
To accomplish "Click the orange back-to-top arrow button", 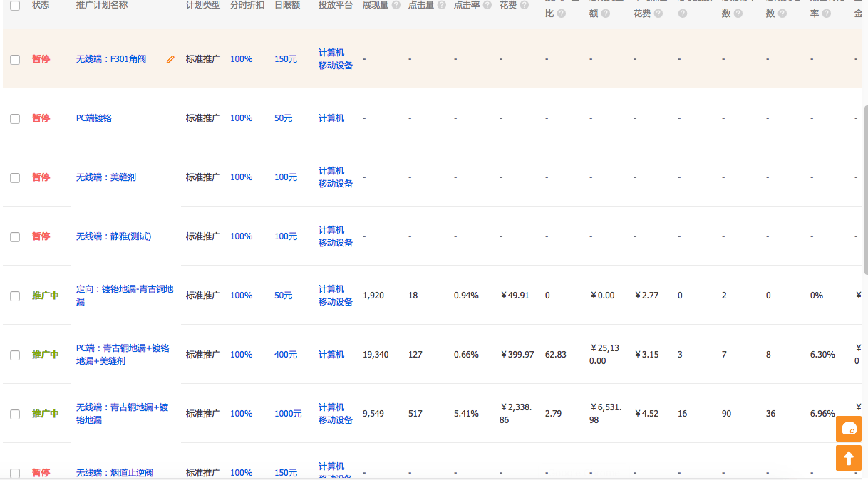I will 849,458.
